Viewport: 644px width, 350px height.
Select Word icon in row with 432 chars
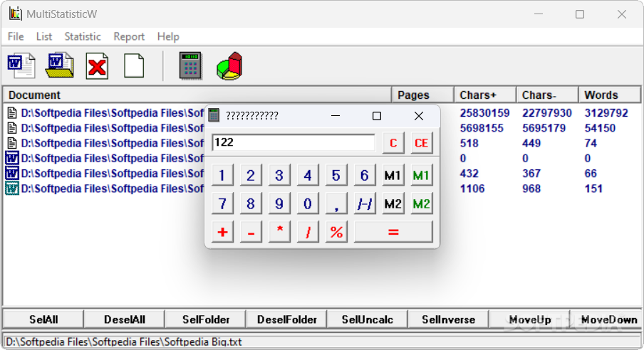pos(12,173)
